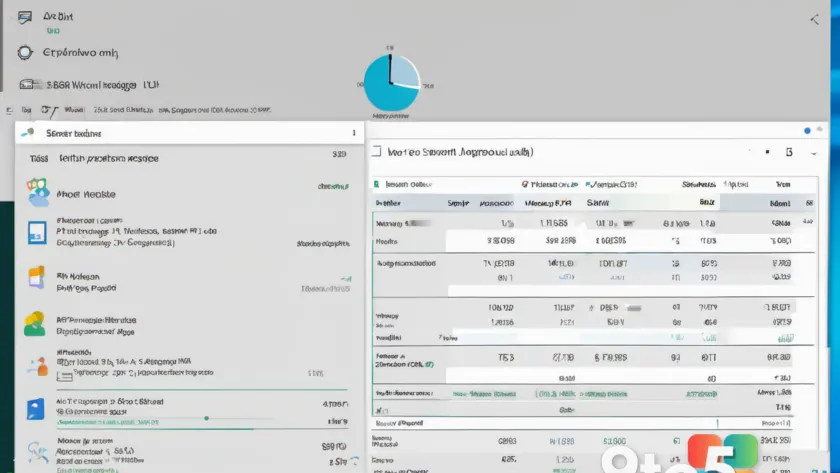Click the green slider handle on progress bar
The width and height of the screenshot is (840, 473).
click(206, 418)
